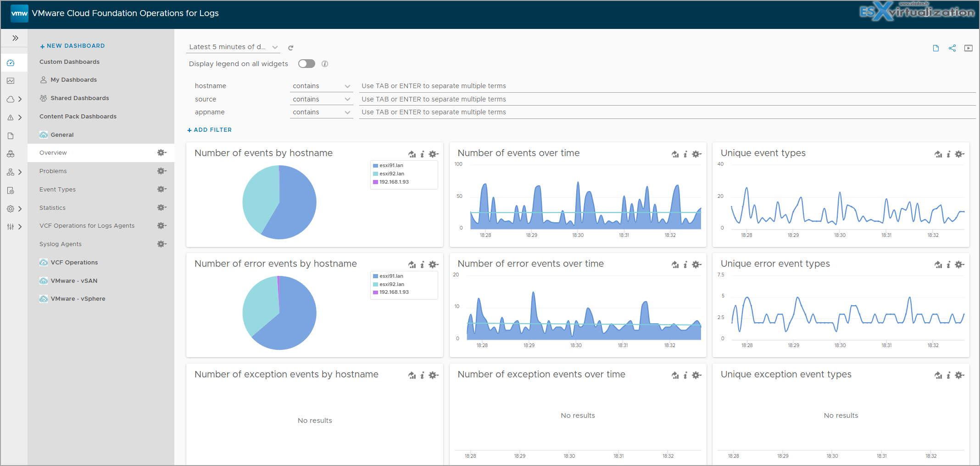This screenshot has width=980, height=466.
Task: Click esxi92.lan legend swatch in events by hostname
Action: click(375, 174)
